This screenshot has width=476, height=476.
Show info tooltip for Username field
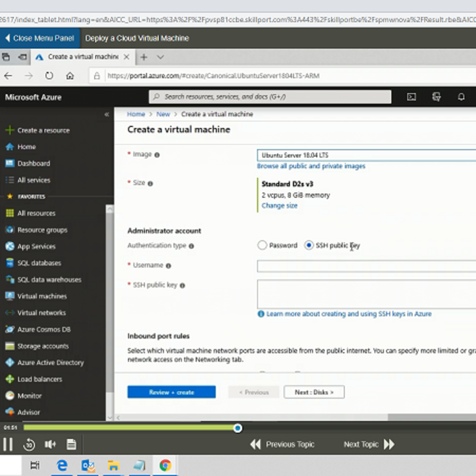pos(168,266)
